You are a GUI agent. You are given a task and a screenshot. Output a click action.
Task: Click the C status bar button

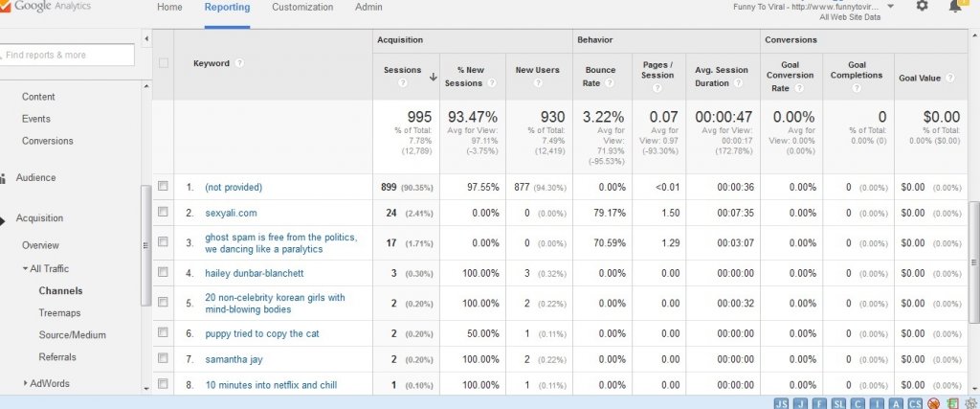coord(858,404)
